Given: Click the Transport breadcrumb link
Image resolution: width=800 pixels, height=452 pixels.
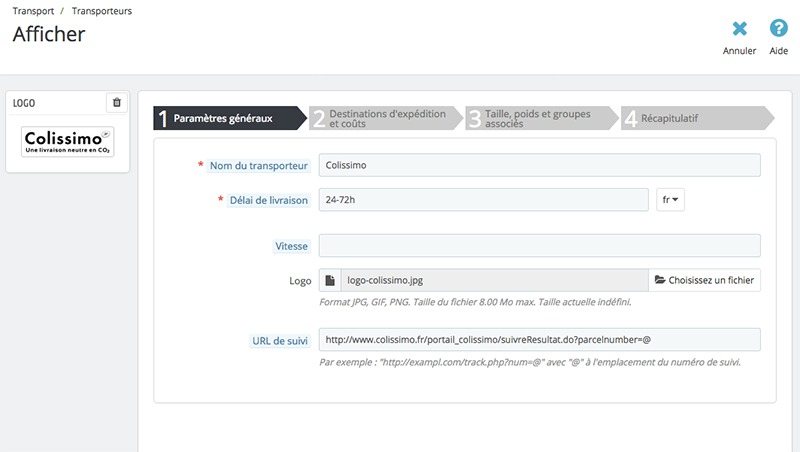Looking at the screenshot, I should pos(33,11).
